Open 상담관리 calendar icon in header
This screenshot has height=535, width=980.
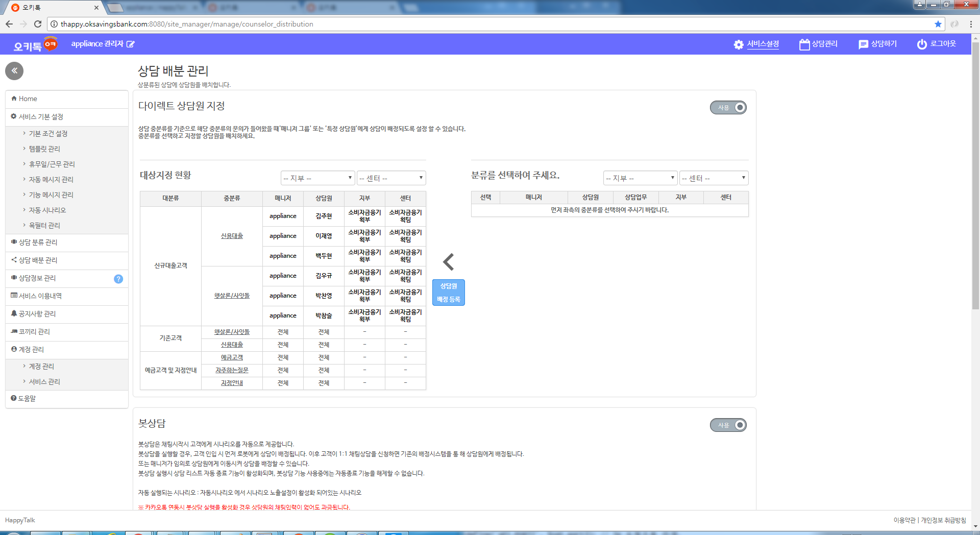(x=804, y=44)
